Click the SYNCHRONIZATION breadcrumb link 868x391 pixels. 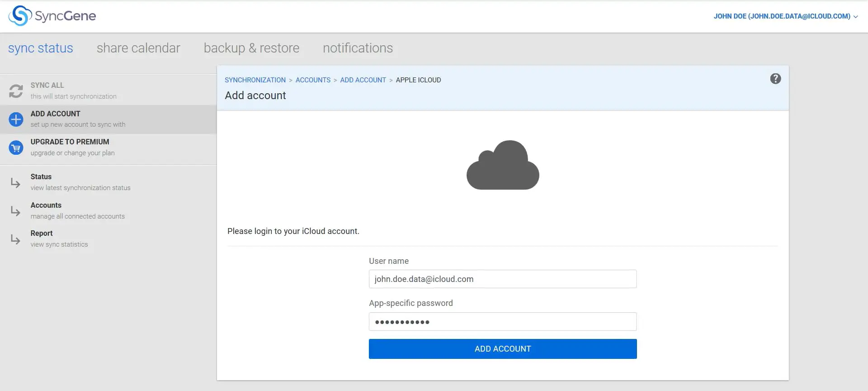(255, 80)
